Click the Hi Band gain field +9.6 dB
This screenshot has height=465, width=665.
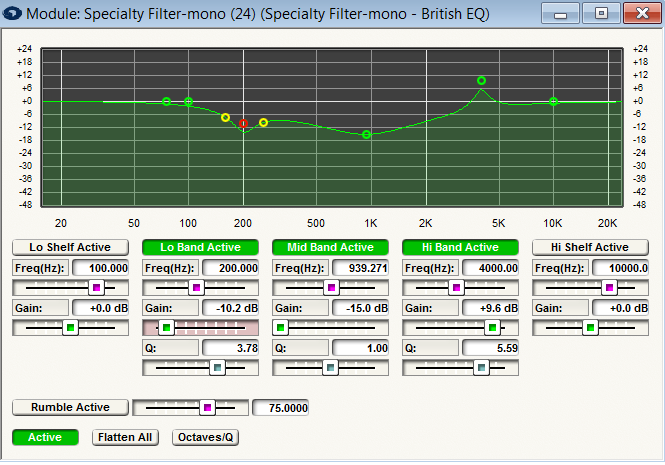pyautogui.click(x=490, y=308)
